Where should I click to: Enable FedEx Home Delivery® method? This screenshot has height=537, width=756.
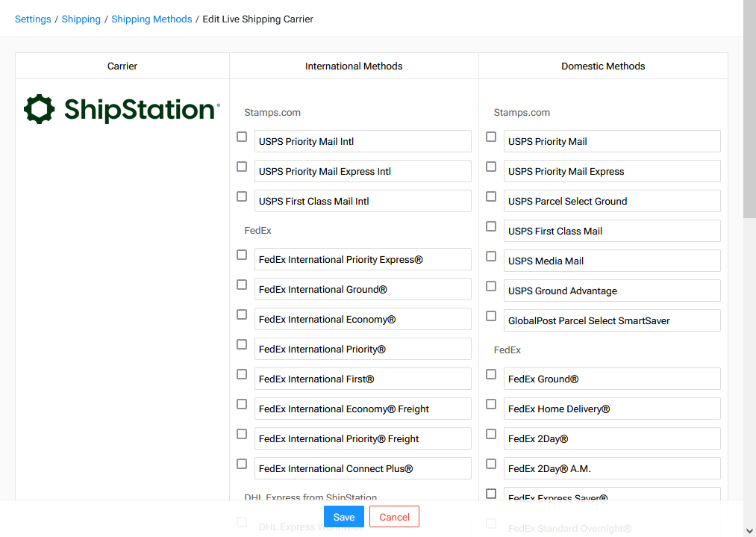[x=491, y=404]
